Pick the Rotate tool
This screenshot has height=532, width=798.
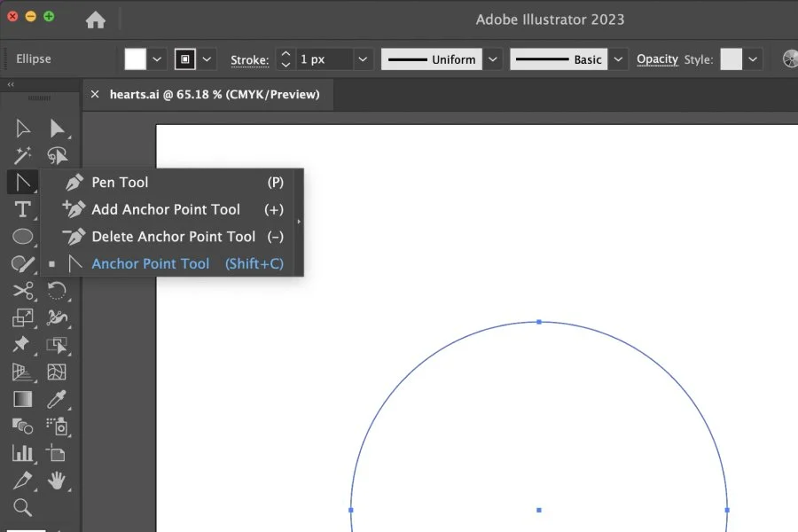59,291
